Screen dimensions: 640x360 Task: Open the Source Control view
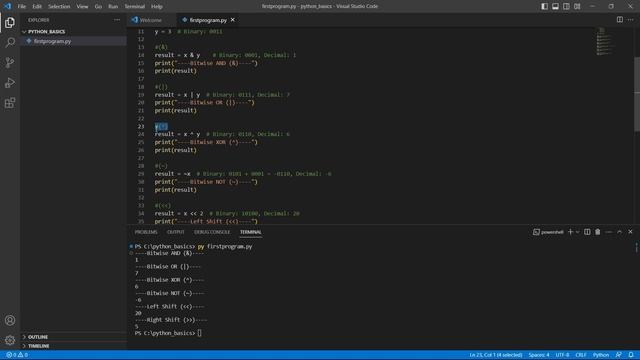(x=10, y=62)
